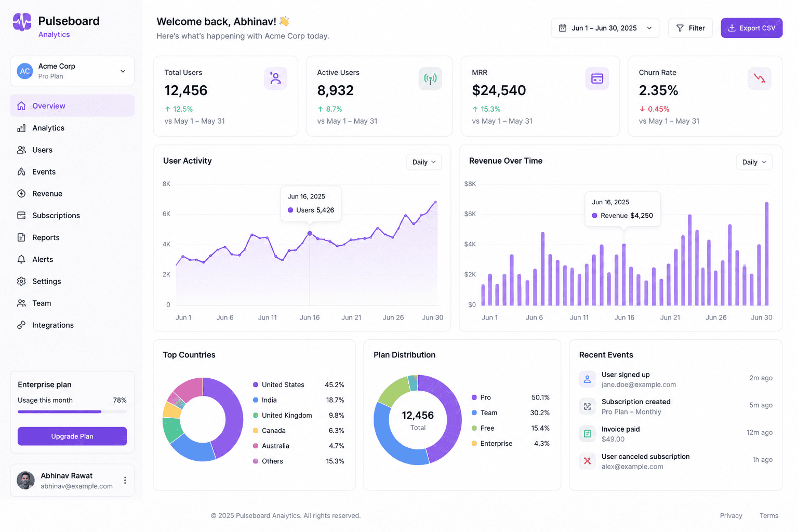Click the calendar icon in date range

pyautogui.click(x=563, y=28)
